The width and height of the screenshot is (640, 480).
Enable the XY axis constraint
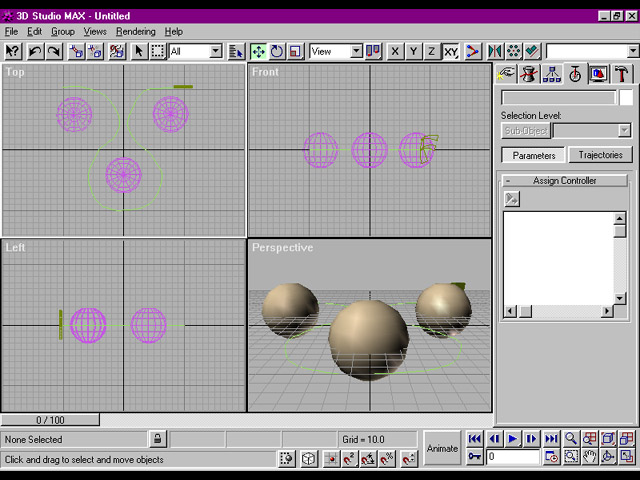(x=451, y=51)
